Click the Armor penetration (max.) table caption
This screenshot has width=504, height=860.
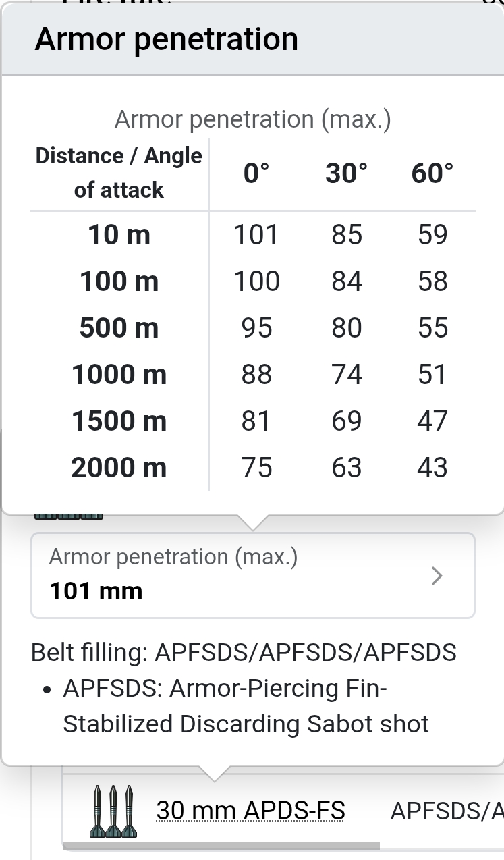pyautogui.click(x=253, y=119)
